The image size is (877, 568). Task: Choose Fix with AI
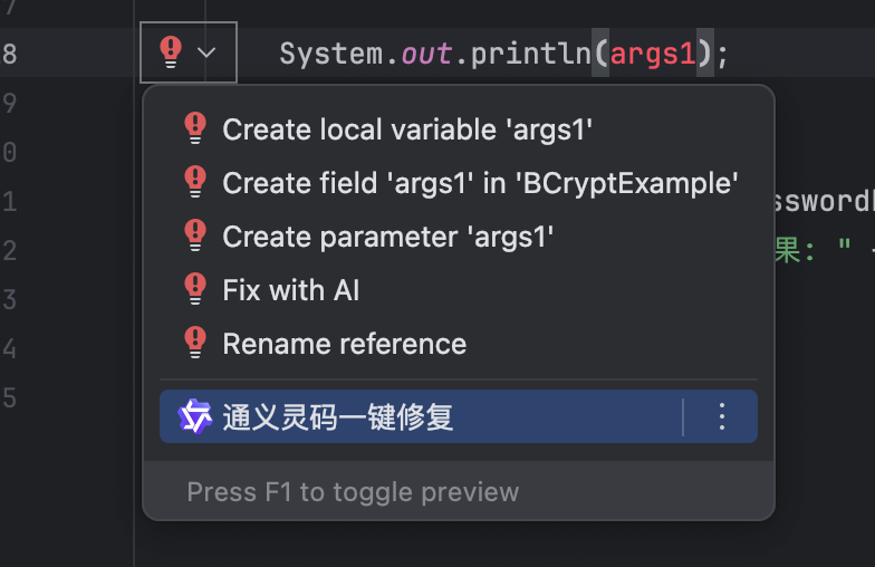coord(458,290)
